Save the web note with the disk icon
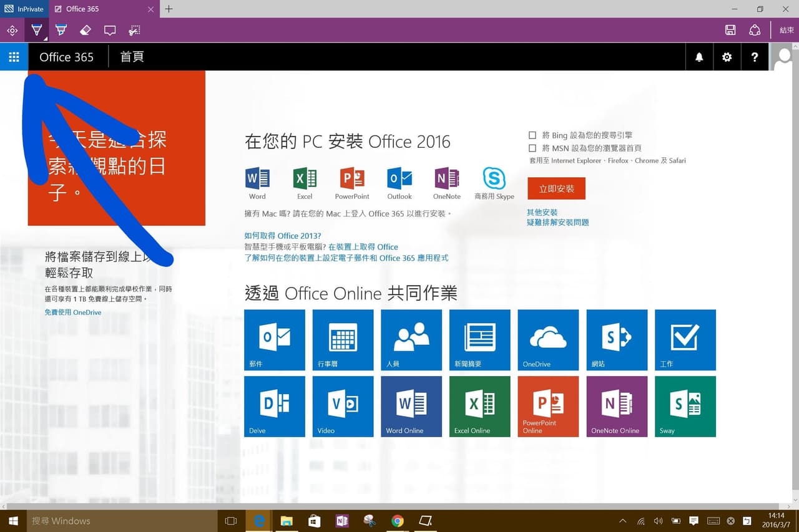Image resolution: width=799 pixels, height=532 pixels. click(730, 30)
